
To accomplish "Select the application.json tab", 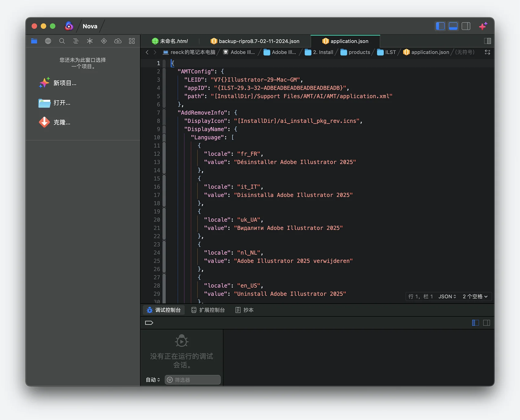I will point(345,41).
